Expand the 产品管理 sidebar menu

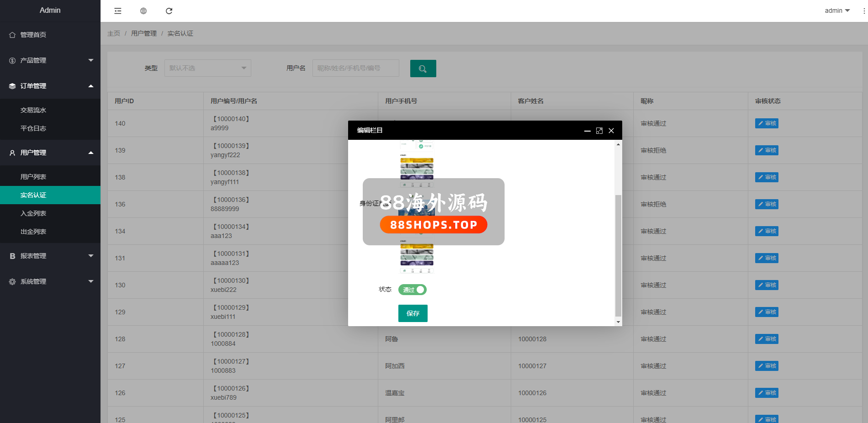50,60
